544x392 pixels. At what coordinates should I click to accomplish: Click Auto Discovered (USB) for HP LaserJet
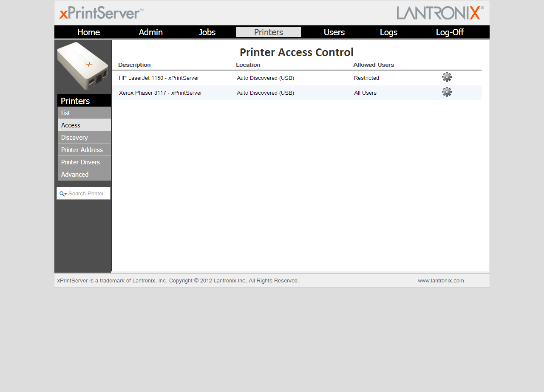(x=265, y=78)
